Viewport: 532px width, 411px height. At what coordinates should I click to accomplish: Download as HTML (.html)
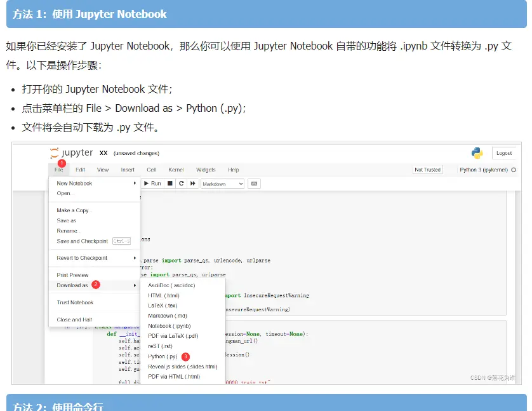[183, 295]
